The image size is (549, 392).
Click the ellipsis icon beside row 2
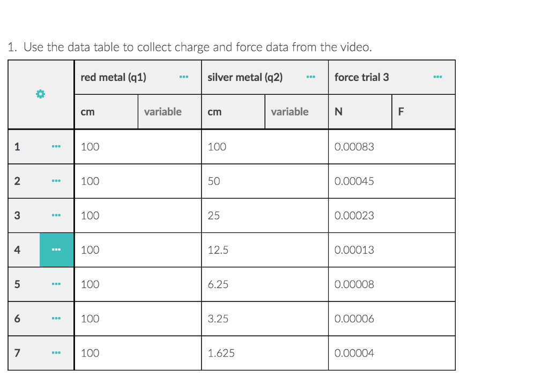56,180
